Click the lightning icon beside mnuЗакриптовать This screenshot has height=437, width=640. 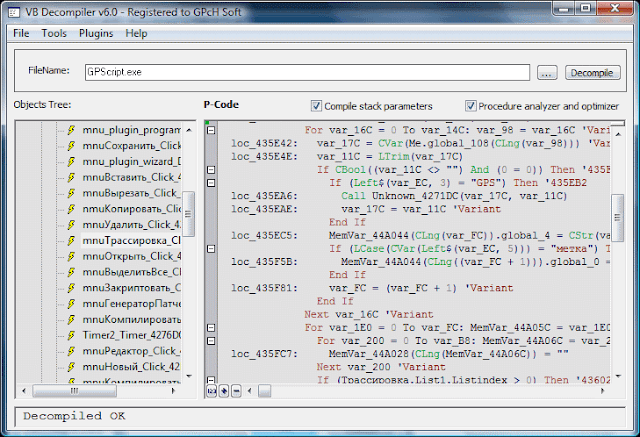(71, 288)
